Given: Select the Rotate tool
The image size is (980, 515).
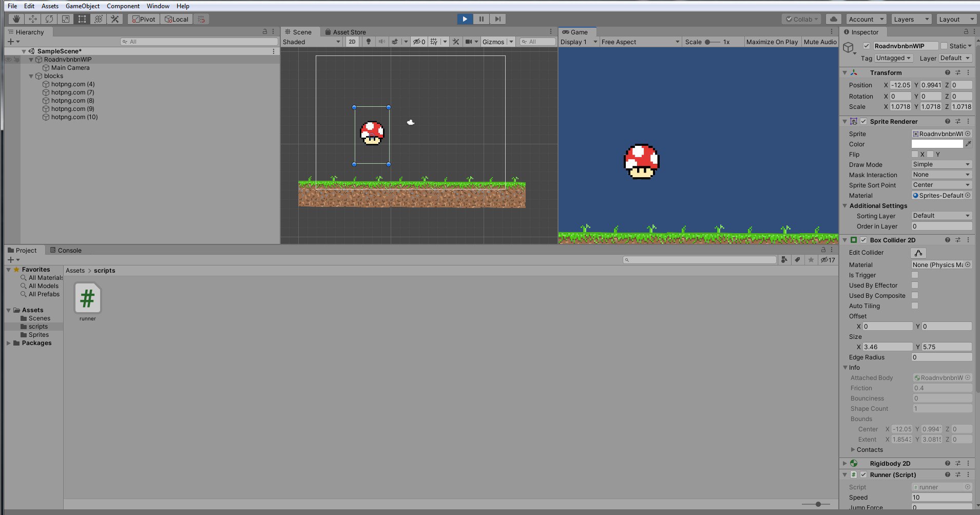Looking at the screenshot, I should click(x=49, y=19).
